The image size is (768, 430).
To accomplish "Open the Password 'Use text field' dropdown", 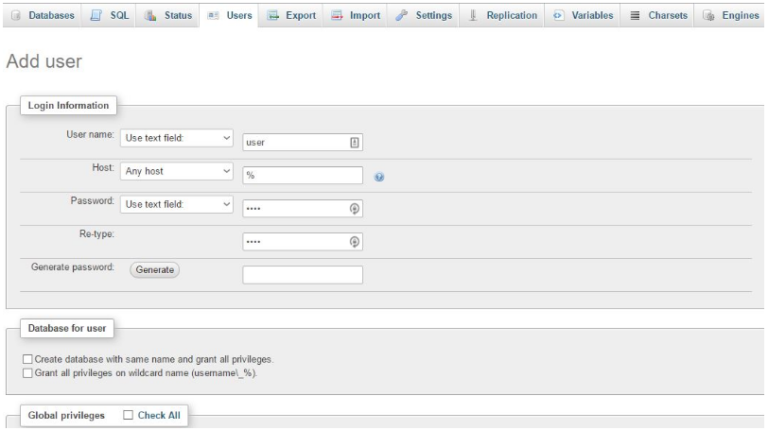I will point(176,204).
